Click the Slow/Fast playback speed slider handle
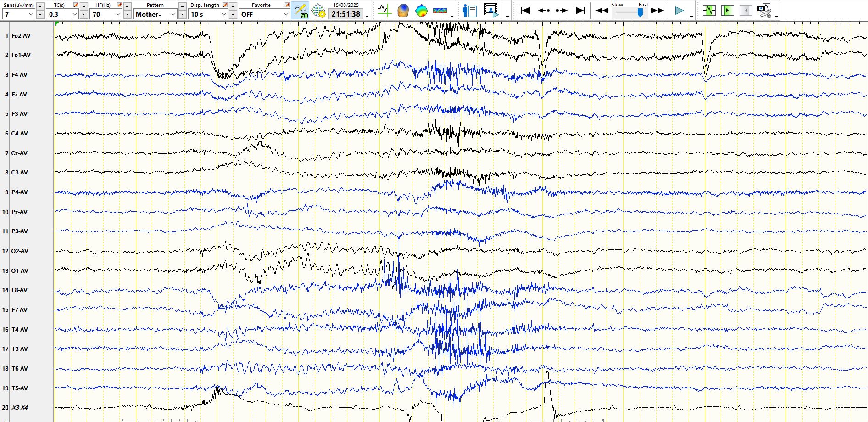 640,13
